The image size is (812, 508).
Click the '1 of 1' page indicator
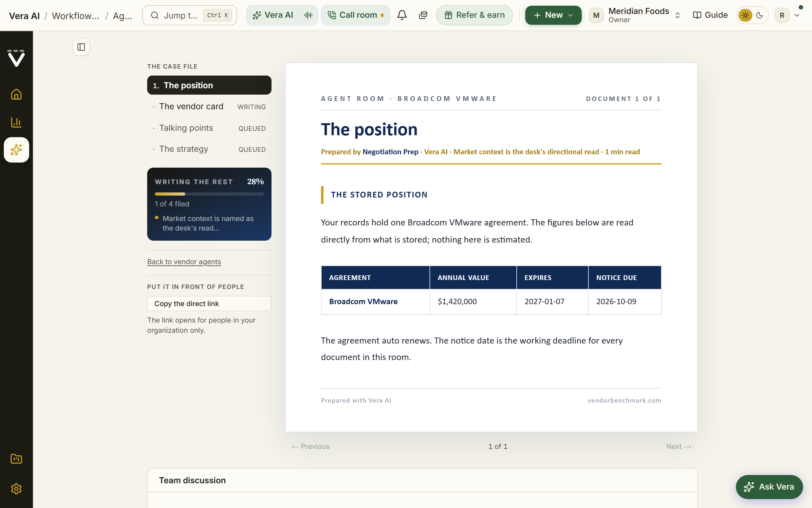click(x=498, y=446)
